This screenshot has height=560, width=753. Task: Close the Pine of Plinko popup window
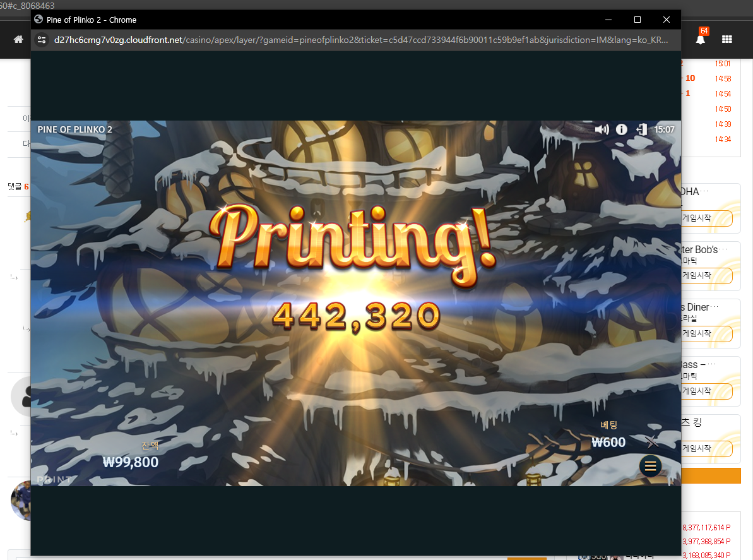pos(666,20)
